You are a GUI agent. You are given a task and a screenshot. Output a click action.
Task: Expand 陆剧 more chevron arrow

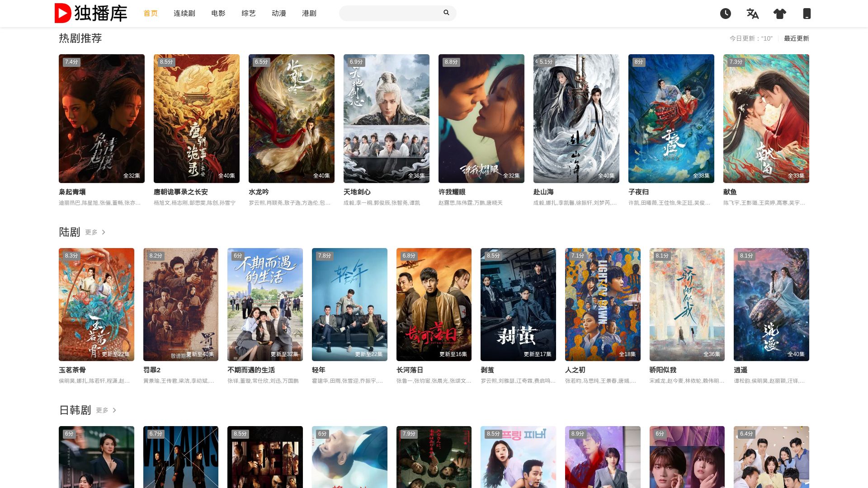(x=104, y=232)
